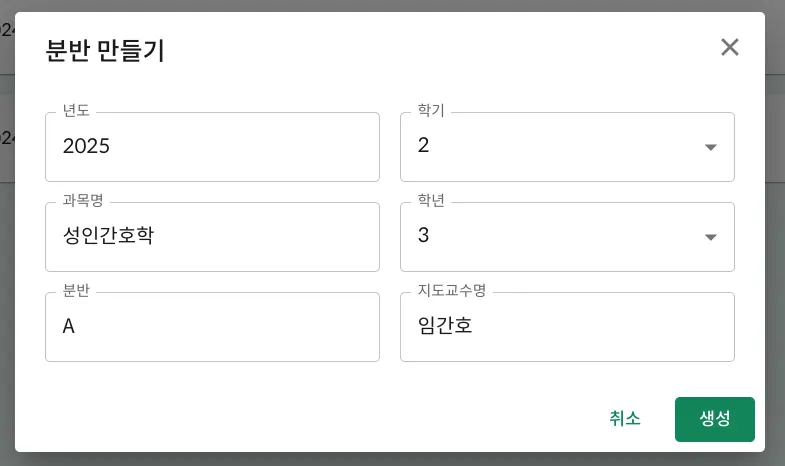
Task: Focus the 년도 field containing 2025
Action: coord(212,147)
